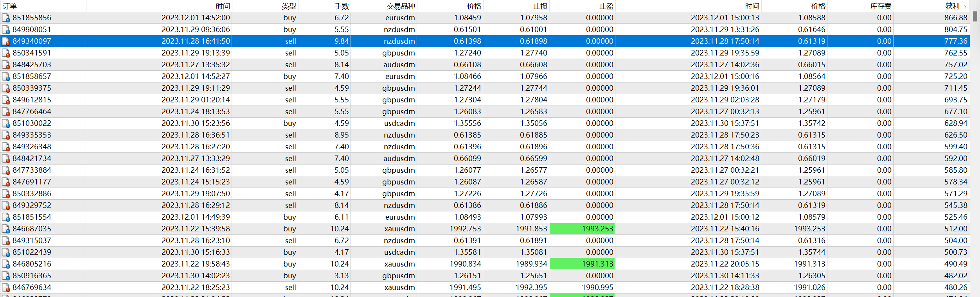This screenshot has width=980, height=297.
Task: Click audusdm in order 848421734 row
Action: (x=399, y=159)
